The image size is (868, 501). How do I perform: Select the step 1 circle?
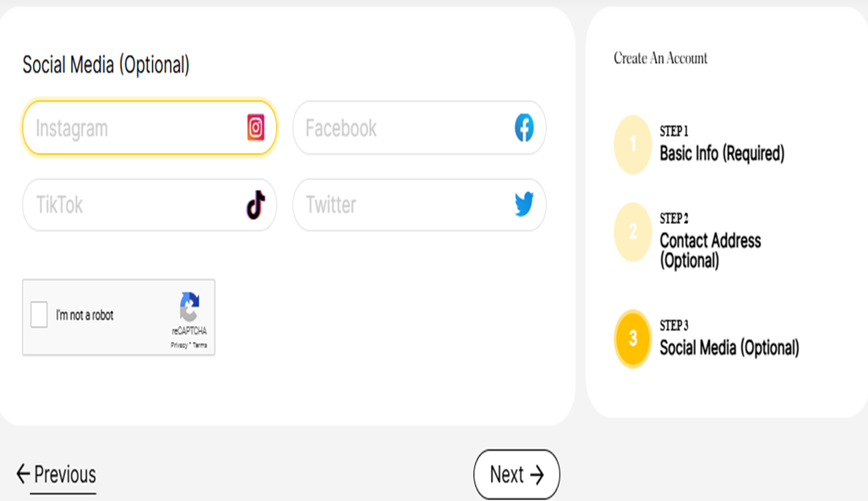pyautogui.click(x=633, y=144)
